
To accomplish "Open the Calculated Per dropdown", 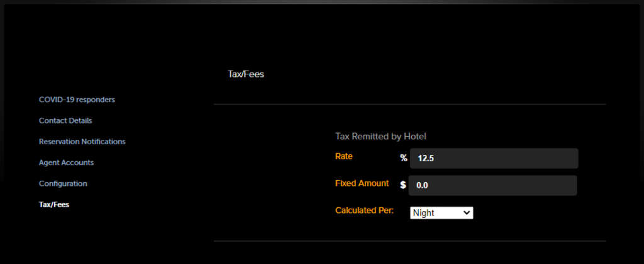I will (x=441, y=213).
